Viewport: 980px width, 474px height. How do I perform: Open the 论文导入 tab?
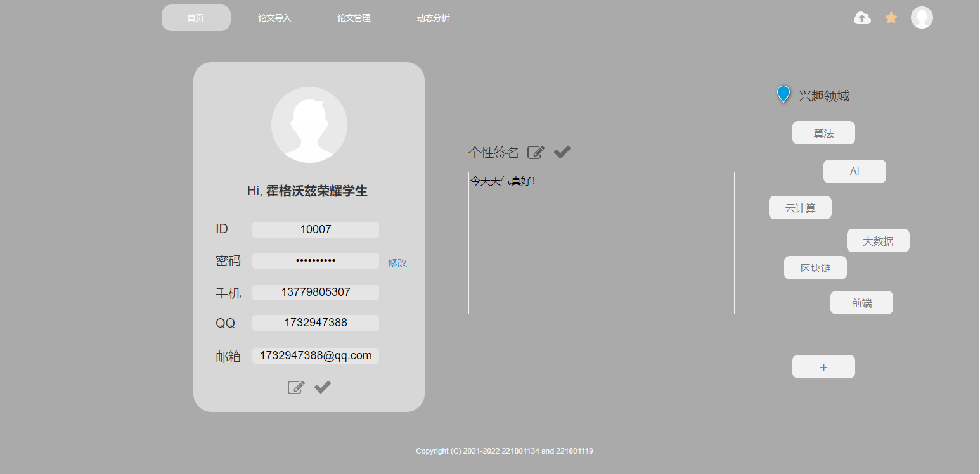(274, 18)
